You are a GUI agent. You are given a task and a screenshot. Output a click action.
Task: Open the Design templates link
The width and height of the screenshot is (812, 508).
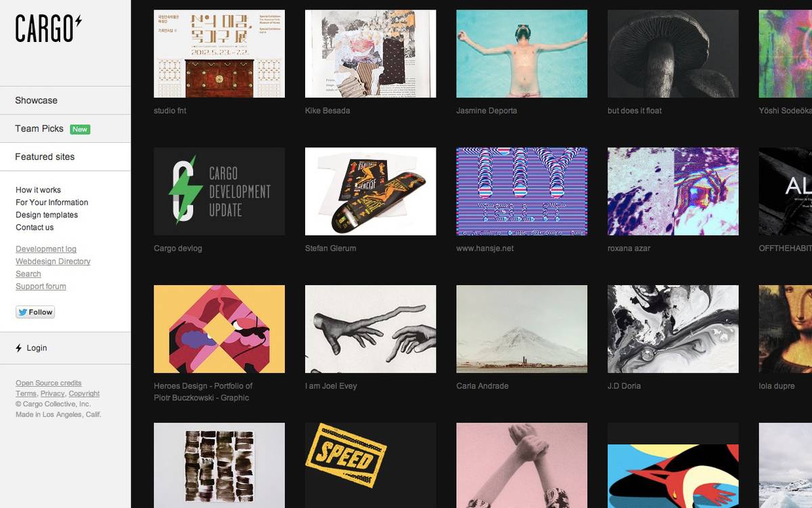click(x=47, y=215)
